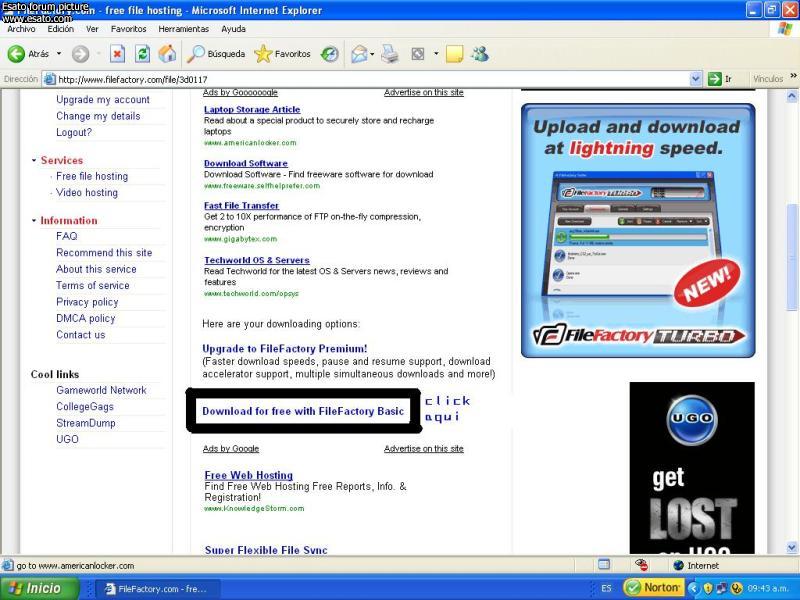Open the Video hosting sidebar link
The image size is (800, 600).
point(87,192)
